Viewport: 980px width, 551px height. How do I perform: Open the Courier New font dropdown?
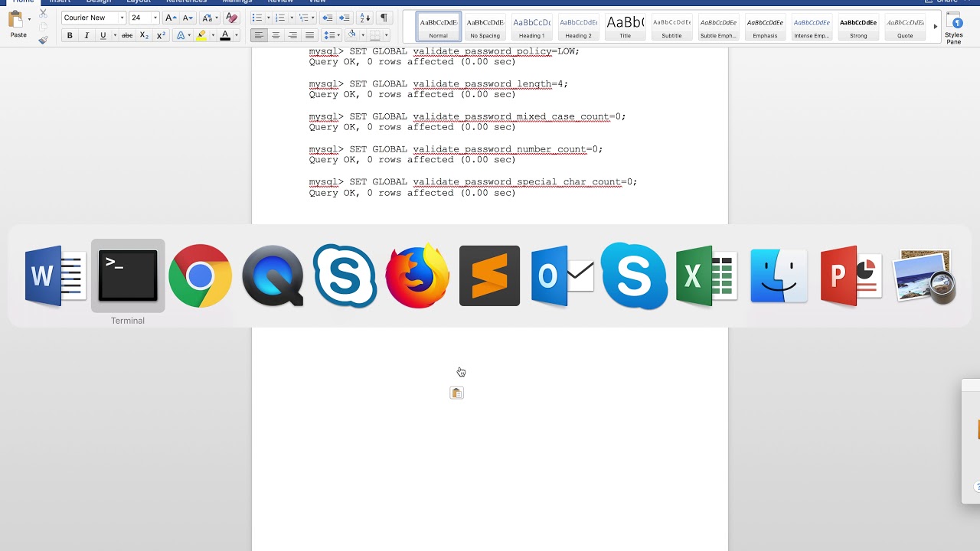tap(122, 18)
